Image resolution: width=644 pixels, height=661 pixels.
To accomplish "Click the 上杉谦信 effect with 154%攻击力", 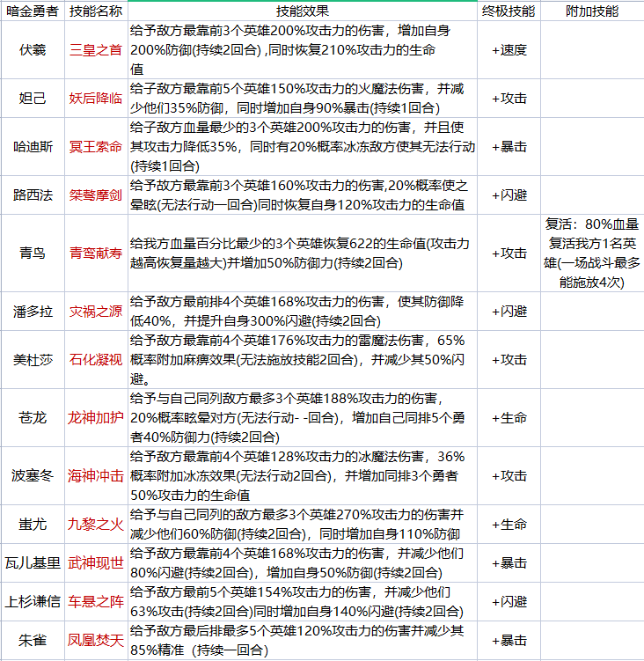I will pos(302,601).
